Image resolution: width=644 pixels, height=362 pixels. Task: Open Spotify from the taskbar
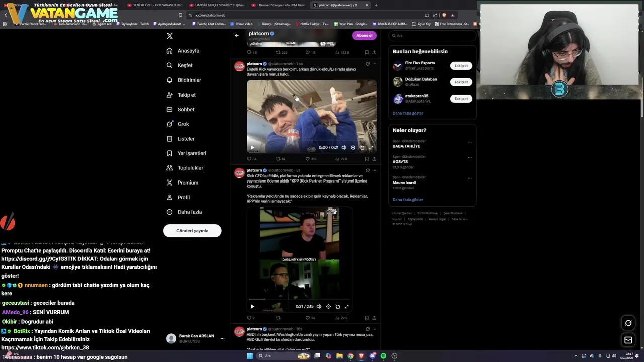[x=383, y=356]
